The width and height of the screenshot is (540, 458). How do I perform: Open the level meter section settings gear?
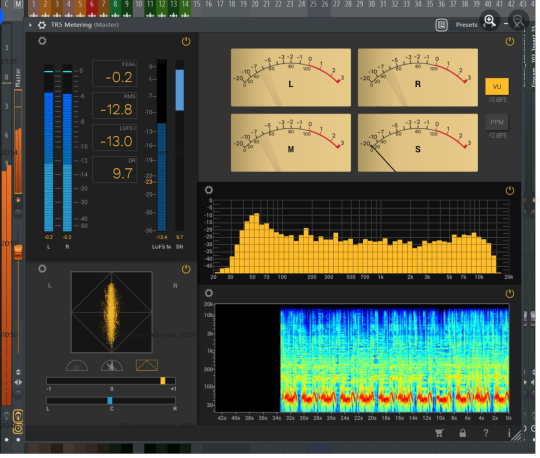tap(42, 41)
